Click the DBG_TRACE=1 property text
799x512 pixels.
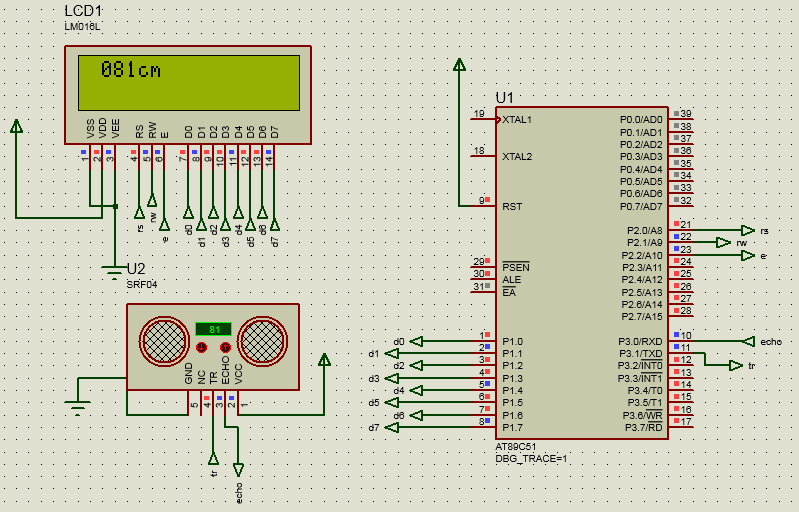[531, 458]
